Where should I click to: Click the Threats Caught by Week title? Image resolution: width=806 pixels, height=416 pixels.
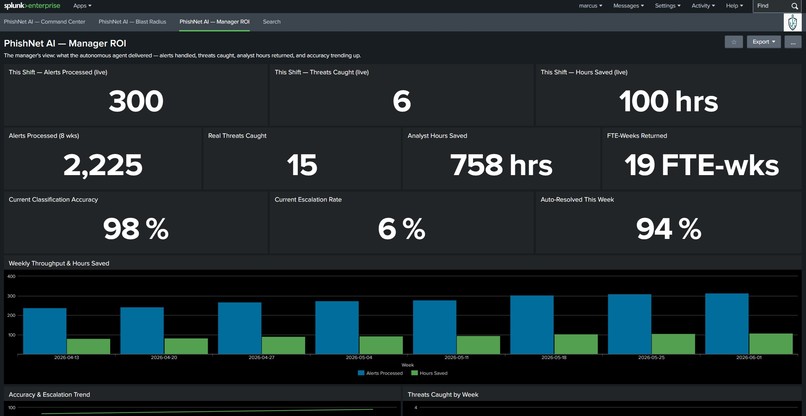coord(443,395)
